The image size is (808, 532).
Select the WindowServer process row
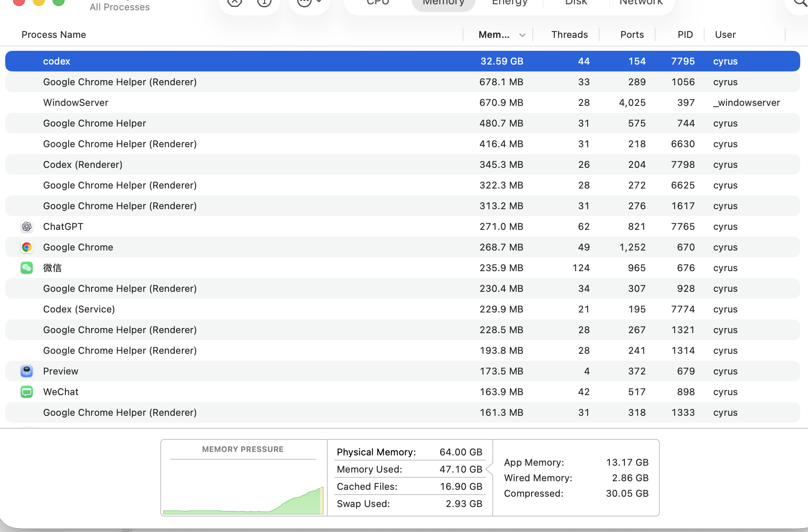(x=403, y=102)
